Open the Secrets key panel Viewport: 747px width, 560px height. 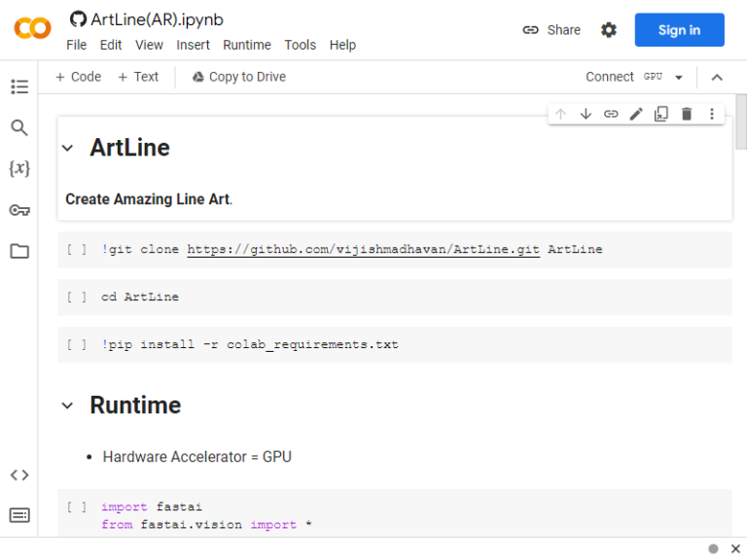pos(19,210)
